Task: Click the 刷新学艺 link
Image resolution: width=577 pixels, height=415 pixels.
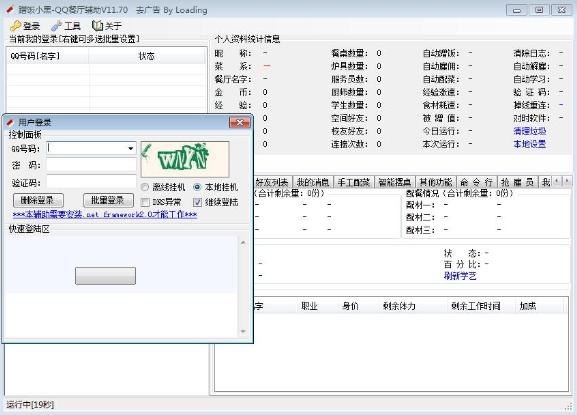Action: click(x=460, y=276)
